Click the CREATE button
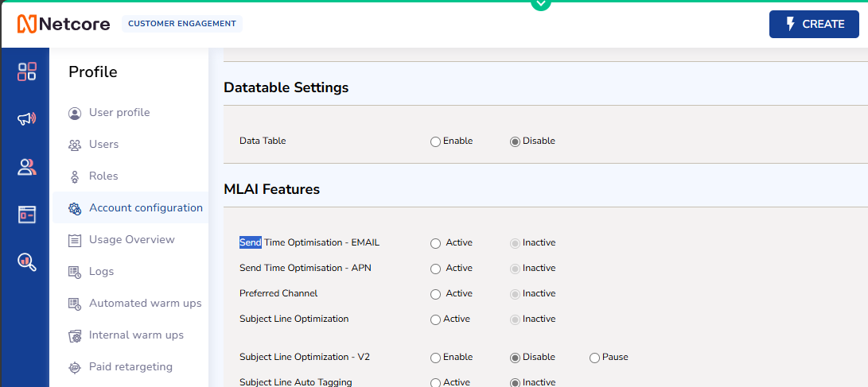 click(814, 24)
